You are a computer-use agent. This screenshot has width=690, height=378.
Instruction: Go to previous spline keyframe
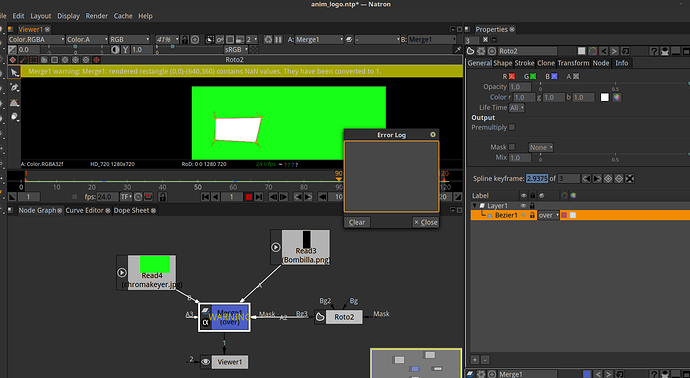click(x=587, y=179)
